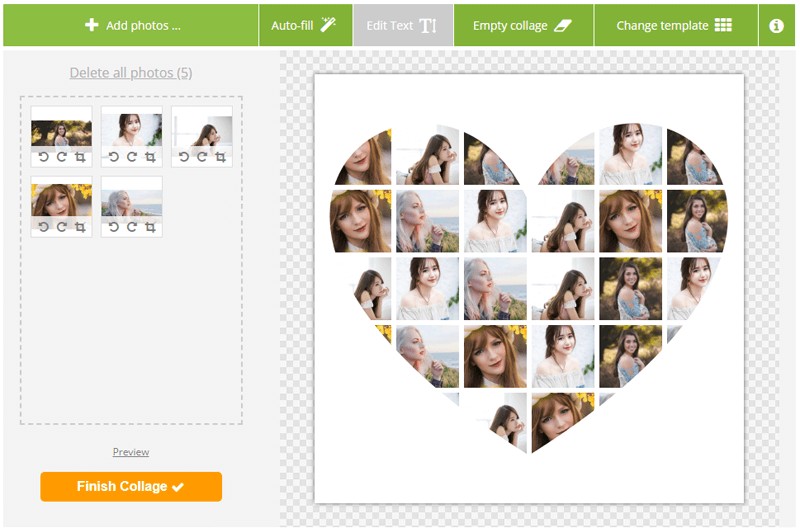The image size is (800, 528).
Task: Crop the first thumbnail photo
Action: (80, 157)
